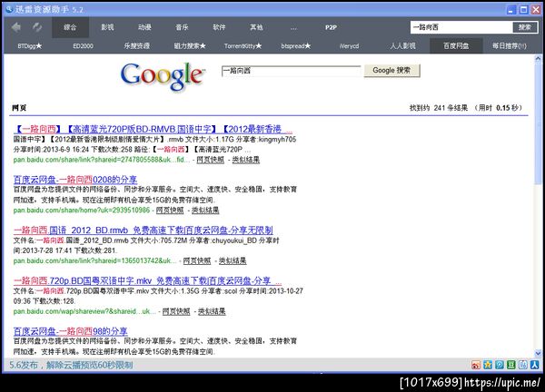The width and height of the screenshot is (545, 392).
Task: Choose the ED2000 search source
Action: (83, 46)
